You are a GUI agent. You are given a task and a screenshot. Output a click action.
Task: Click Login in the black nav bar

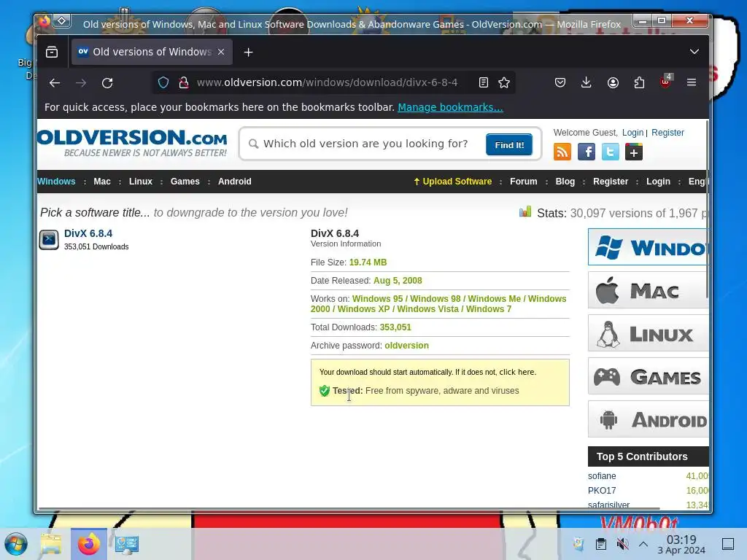click(x=658, y=182)
